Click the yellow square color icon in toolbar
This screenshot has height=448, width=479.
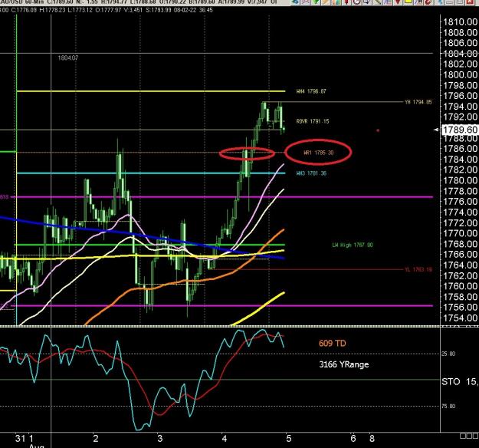click(x=408, y=2)
